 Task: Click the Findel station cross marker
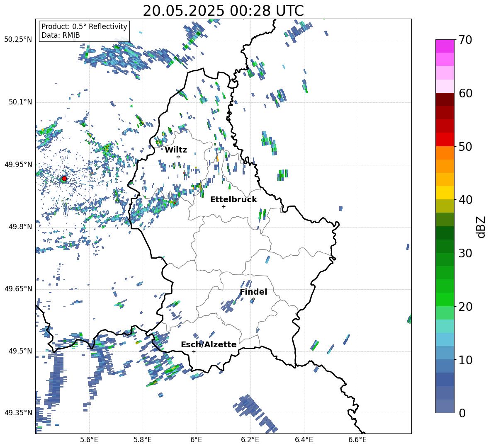tap(253, 299)
